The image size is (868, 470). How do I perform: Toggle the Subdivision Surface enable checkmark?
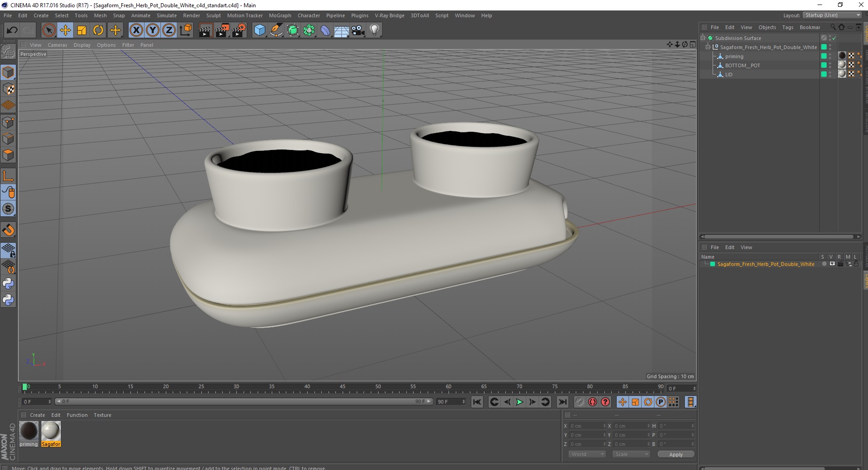[834, 38]
